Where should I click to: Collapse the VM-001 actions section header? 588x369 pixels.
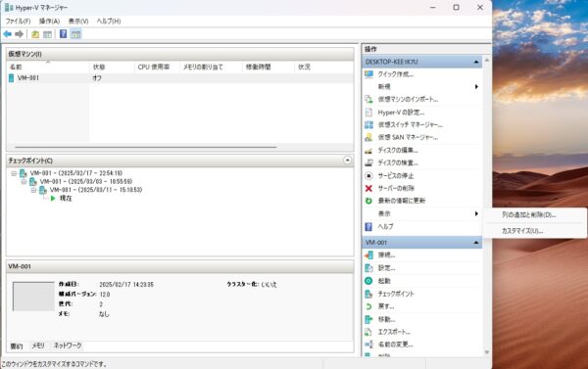tap(476, 243)
